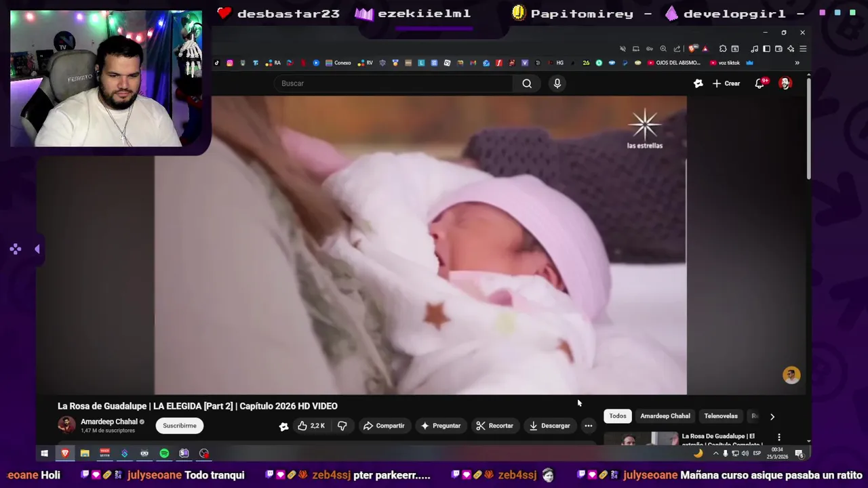This screenshot has width=868, height=488.
Task: Open more actions three-dot menu under video
Action: click(x=588, y=426)
